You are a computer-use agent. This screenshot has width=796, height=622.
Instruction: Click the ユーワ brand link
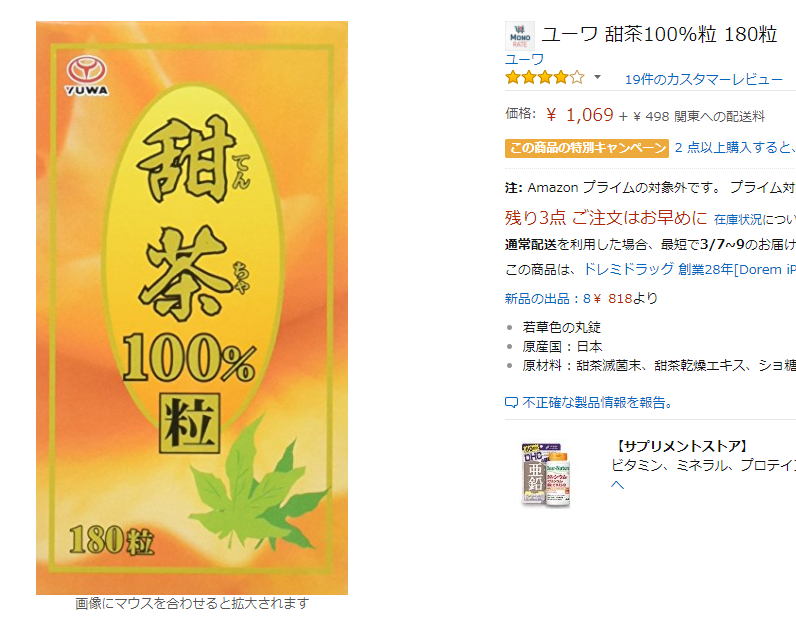(x=524, y=59)
